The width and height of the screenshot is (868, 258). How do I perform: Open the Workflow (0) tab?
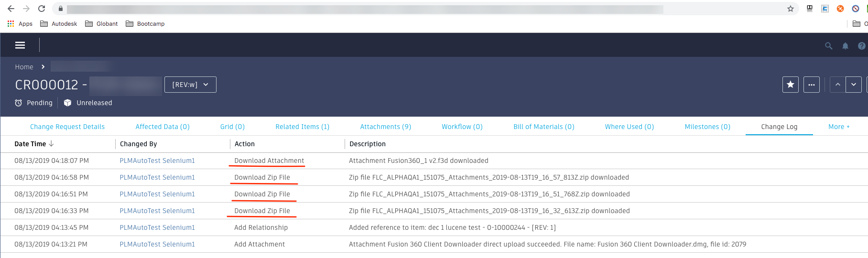point(462,127)
